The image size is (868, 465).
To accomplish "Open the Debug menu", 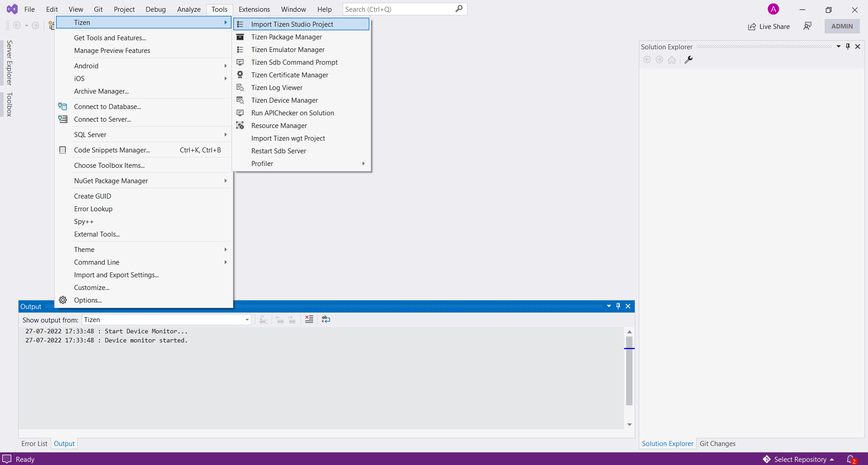I will (156, 9).
